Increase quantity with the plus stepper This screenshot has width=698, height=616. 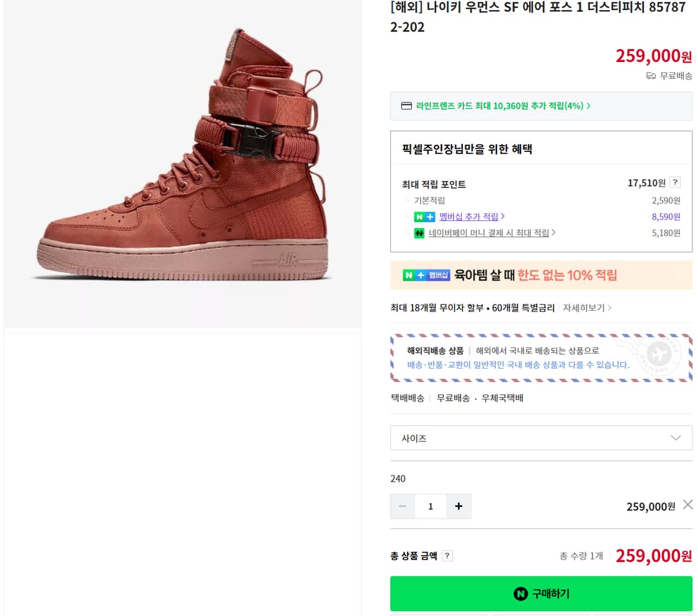click(459, 506)
